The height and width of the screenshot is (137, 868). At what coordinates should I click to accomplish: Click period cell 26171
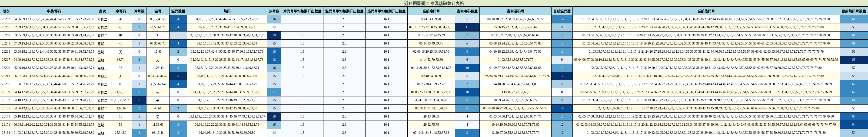(x=6, y=124)
